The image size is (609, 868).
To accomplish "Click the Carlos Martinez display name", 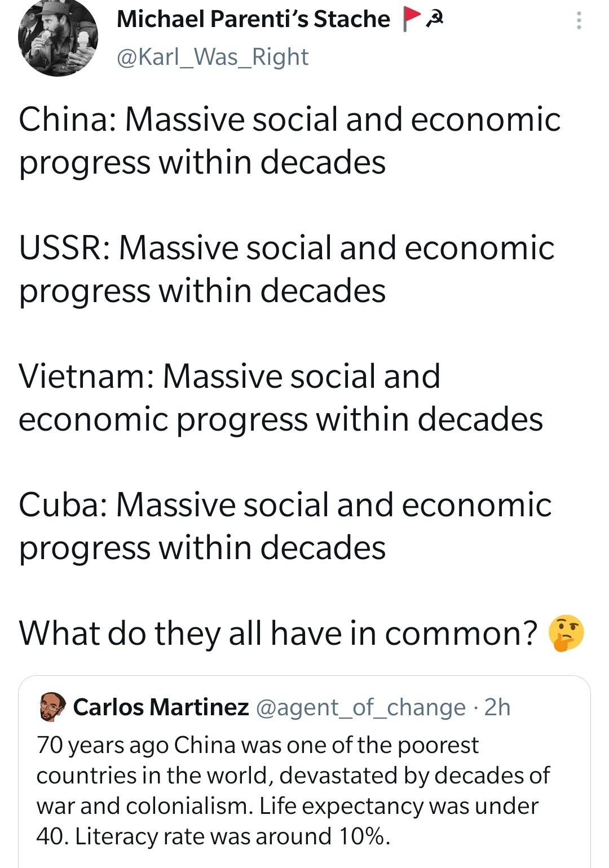I will 164,709.
